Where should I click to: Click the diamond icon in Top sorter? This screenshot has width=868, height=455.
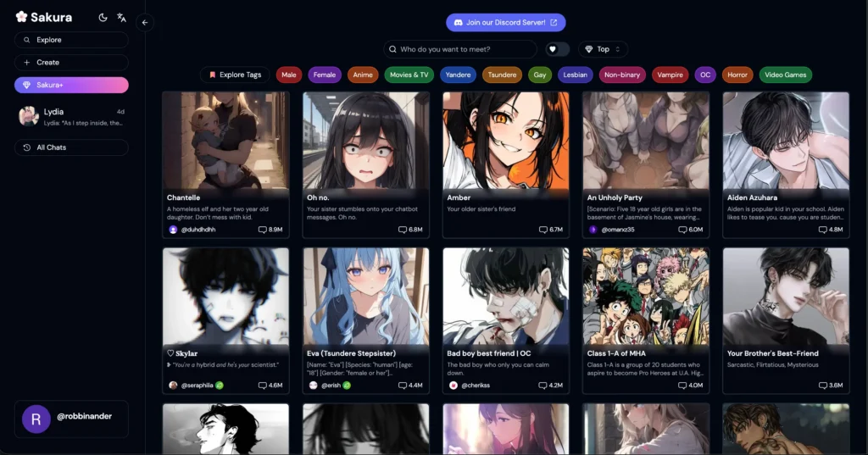(x=588, y=49)
